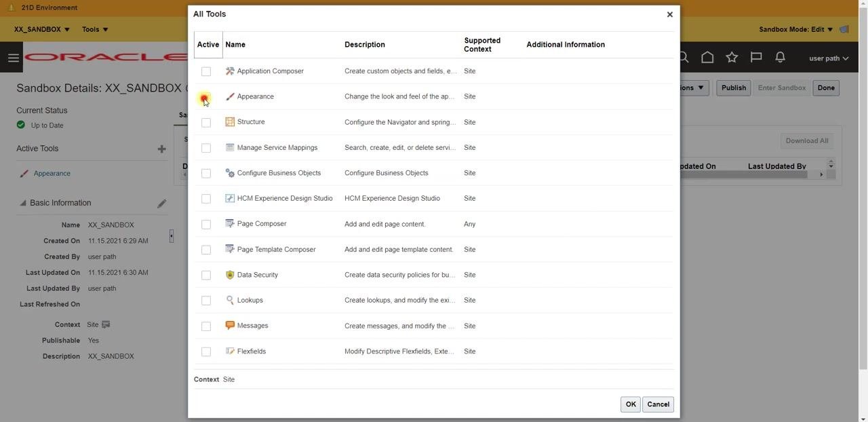Click the Notifications bell icon

click(781, 58)
